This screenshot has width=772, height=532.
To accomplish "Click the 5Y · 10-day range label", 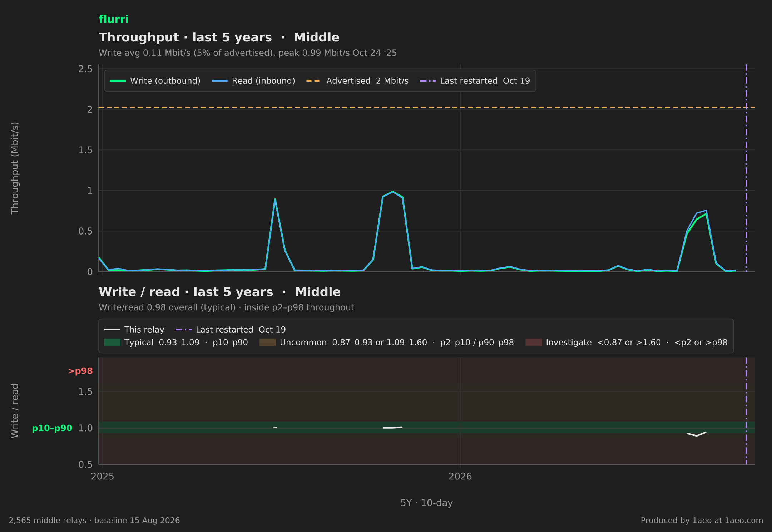I will click(x=427, y=503).
